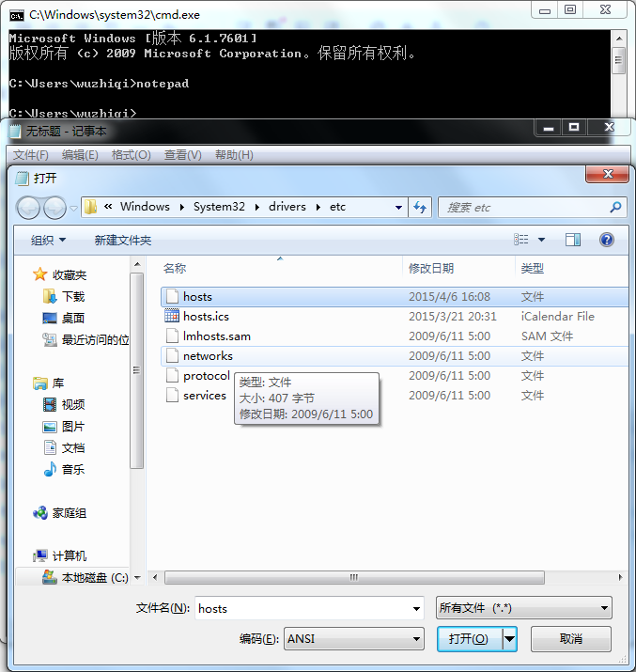Click the lmhosts.sam file icon

point(172,336)
